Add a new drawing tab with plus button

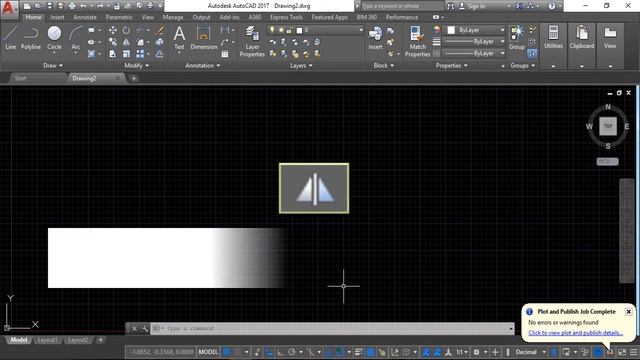pyautogui.click(x=134, y=78)
